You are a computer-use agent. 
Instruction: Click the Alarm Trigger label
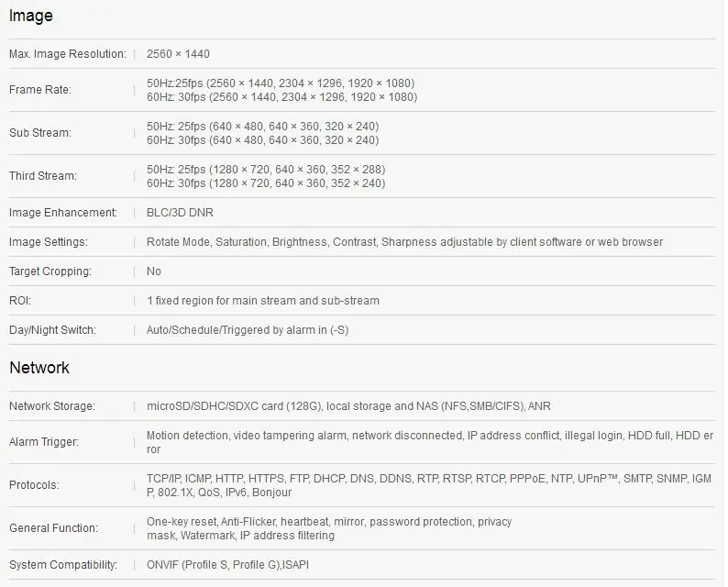(x=44, y=442)
